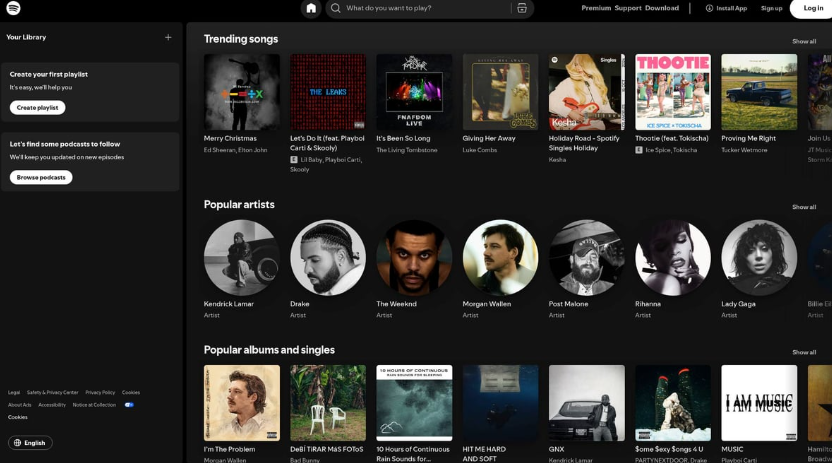Click the Browse podcasts button
832x463 pixels.
pos(41,177)
